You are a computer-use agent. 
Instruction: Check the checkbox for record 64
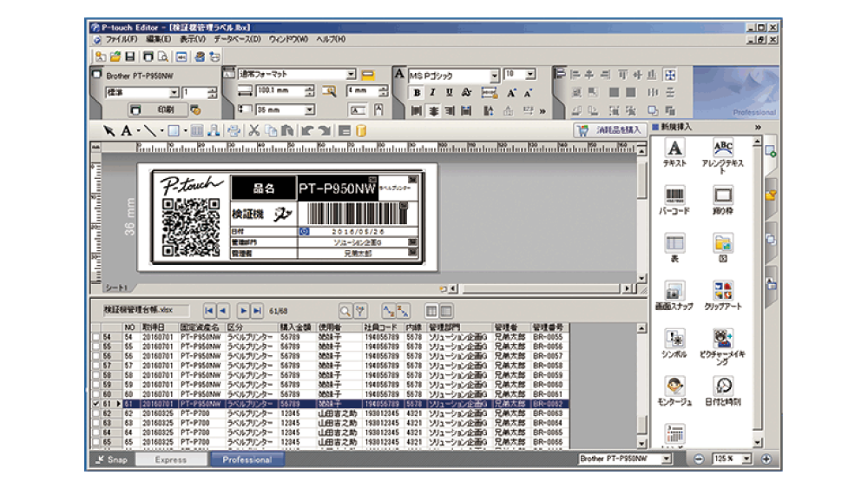[96, 433]
